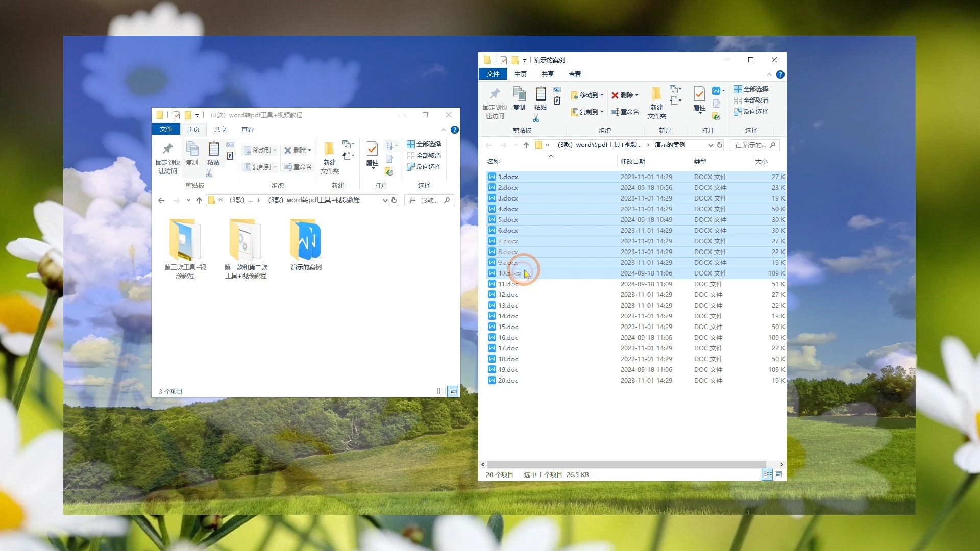The height and width of the screenshot is (551, 980).
Task: Select the 第三款工具+视频教程 folder
Action: (185, 249)
